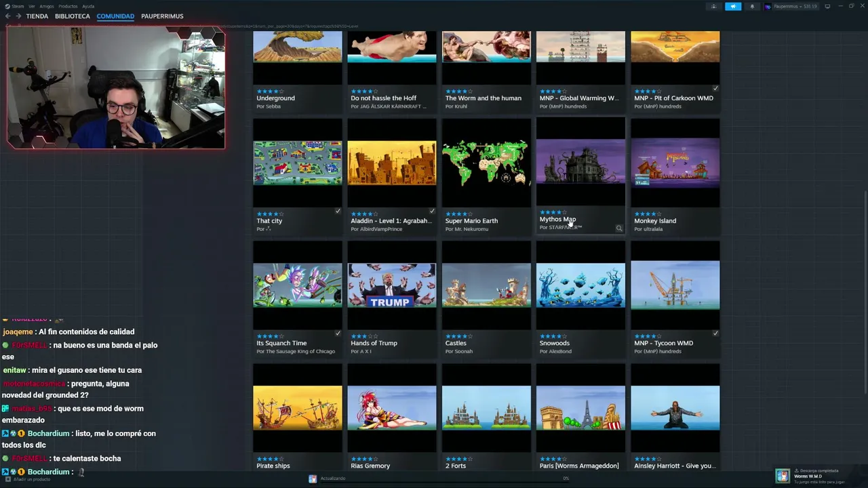Open the Castles map thumbnail
Viewport: 868px width, 488px height.
(x=486, y=285)
